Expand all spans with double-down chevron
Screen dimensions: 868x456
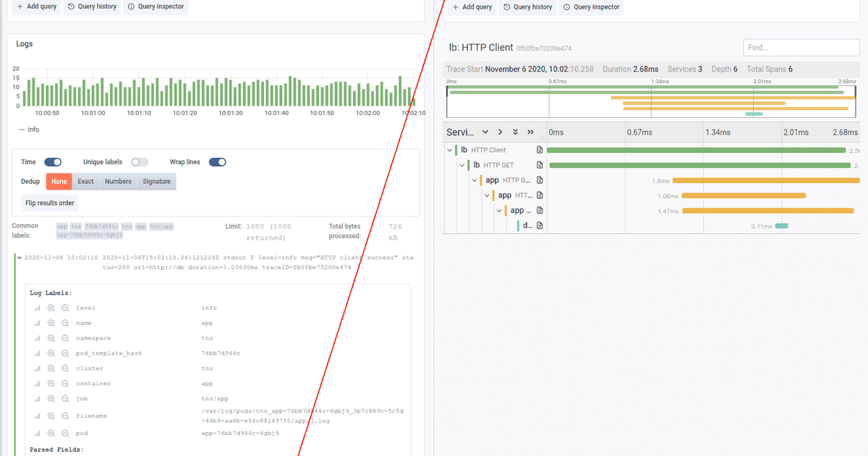tap(516, 132)
